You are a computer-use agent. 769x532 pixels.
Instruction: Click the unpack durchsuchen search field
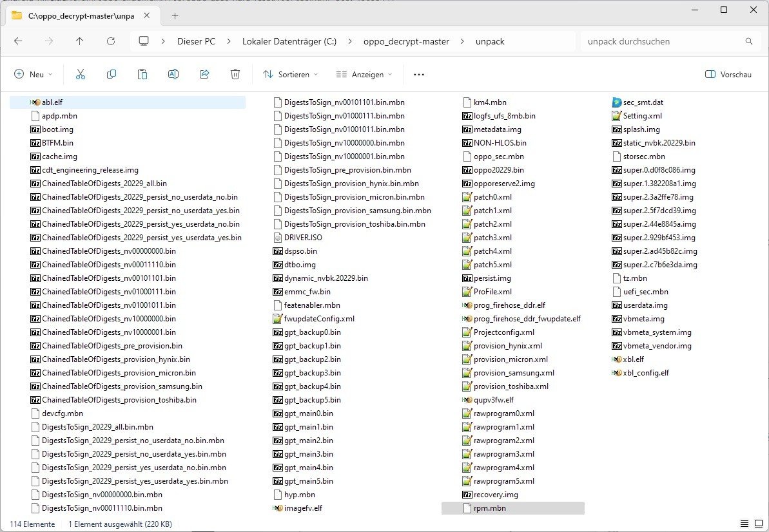(x=664, y=41)
